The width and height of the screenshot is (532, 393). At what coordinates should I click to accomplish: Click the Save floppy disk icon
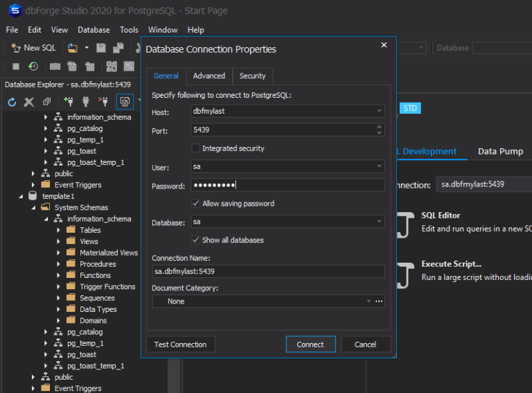[101, 48]
